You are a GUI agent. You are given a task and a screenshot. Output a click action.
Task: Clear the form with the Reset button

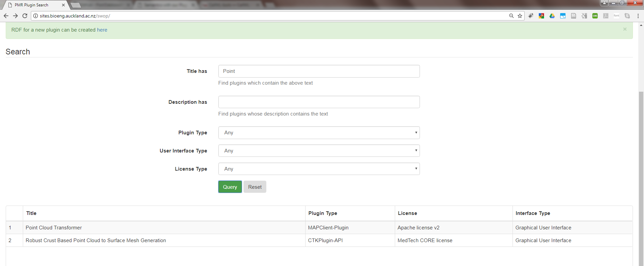click(x=255, y=187)
